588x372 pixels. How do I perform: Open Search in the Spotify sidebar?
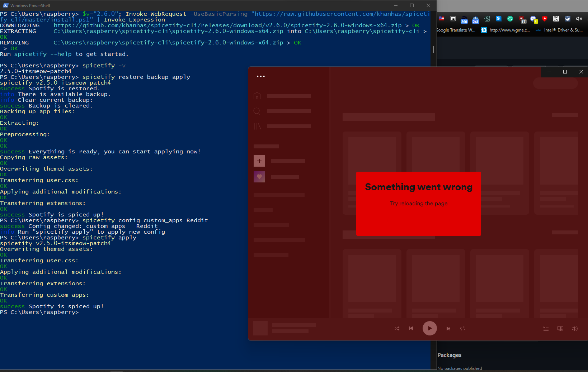pos(257,111)
